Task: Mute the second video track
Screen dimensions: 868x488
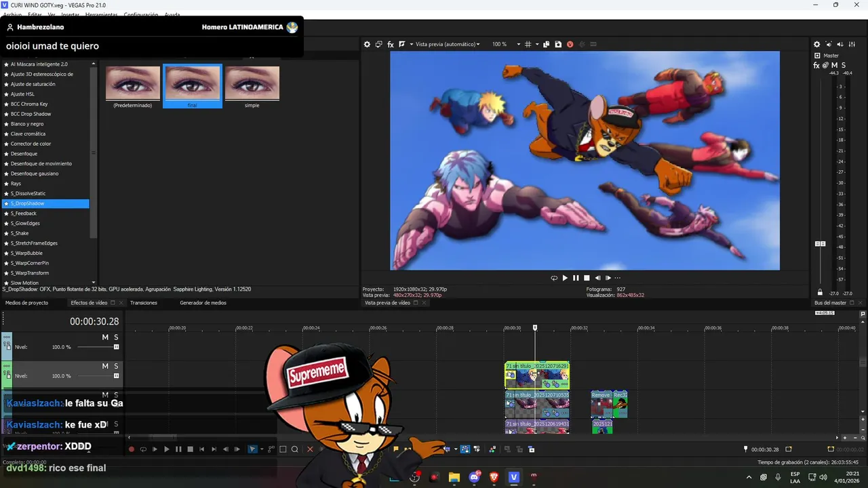Action: tap(105, 366)
